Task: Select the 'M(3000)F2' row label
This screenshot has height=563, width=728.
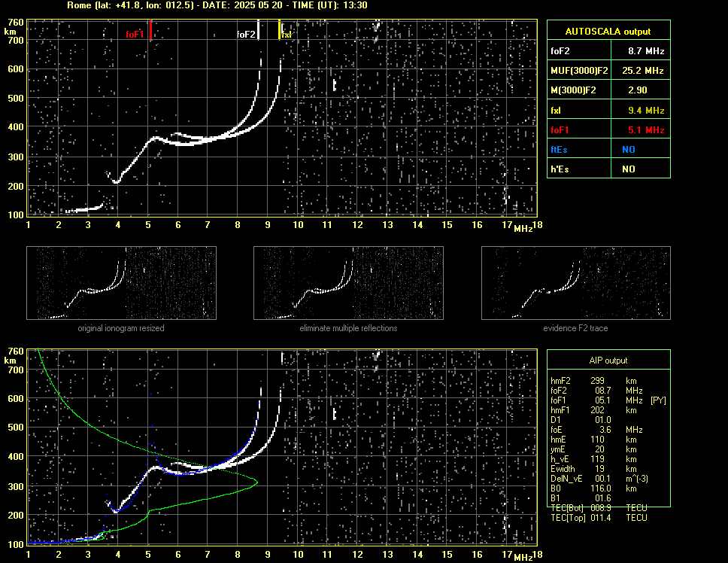Action: pos(573,90)
